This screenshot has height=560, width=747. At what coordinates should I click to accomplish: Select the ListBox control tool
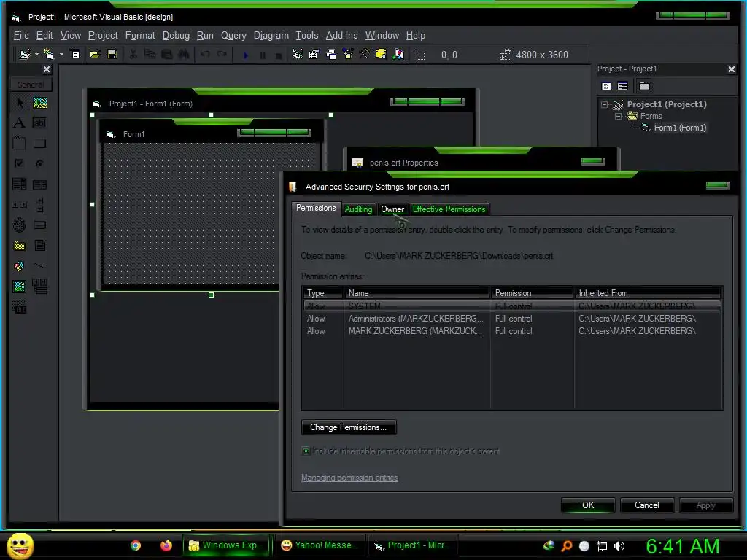40,184
